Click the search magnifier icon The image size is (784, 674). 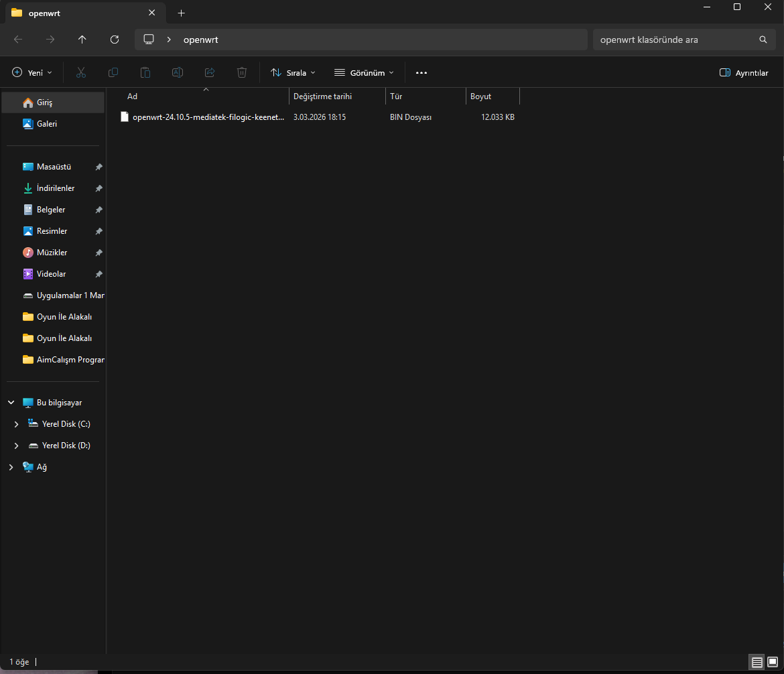[763, 40]
